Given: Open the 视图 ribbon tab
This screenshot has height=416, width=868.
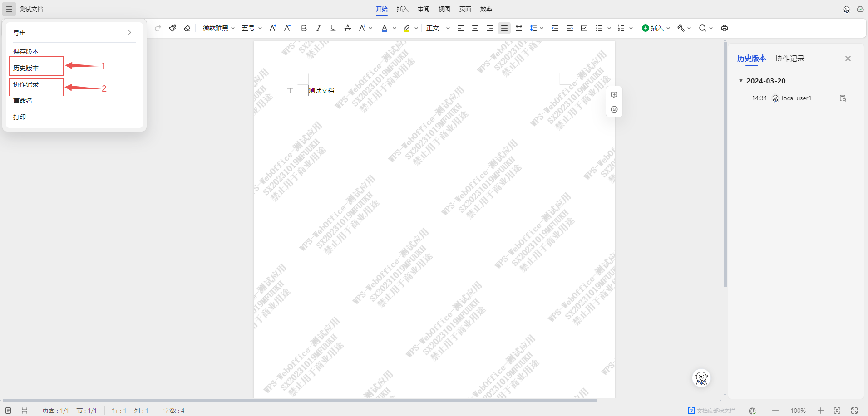Looking at the screenshot, I should (444, 9).
